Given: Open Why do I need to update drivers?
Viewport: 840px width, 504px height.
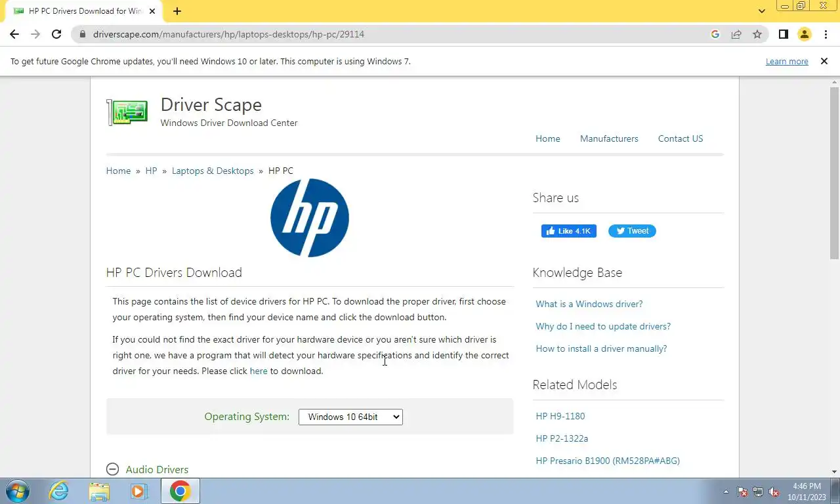Looking at the screenshot, I should pyautogui.click(x=603, y=326).
